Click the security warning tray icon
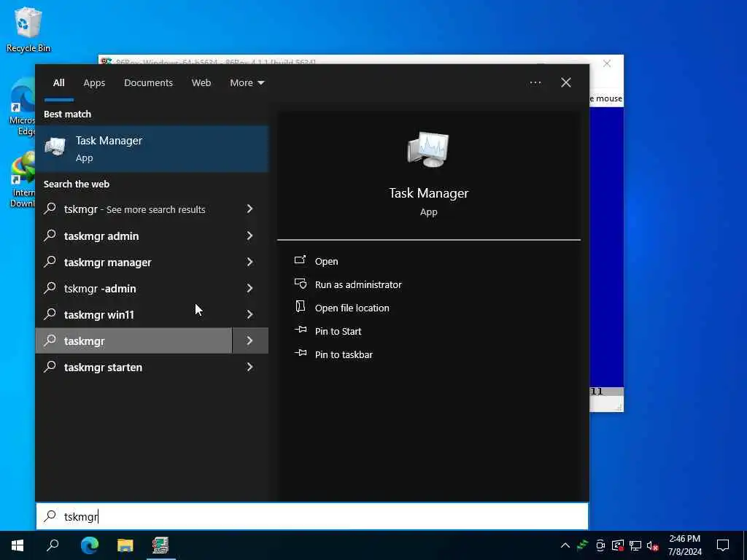This screenshot has height=560, width=747. (x=617, y=545)
